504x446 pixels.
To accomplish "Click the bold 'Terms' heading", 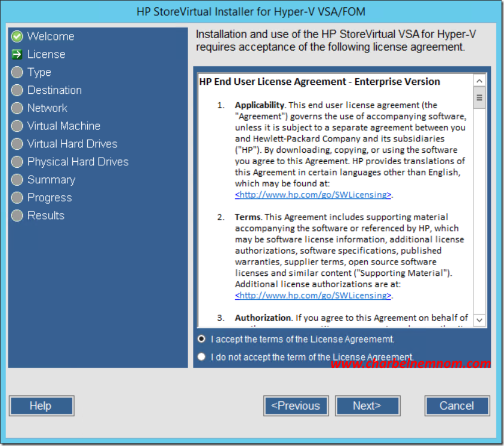I will point(248,217).
